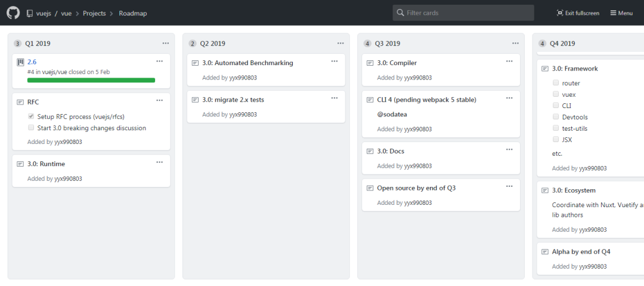The height and width of the screenshot is (286, 644).
Task: Open the Menu in the header
Action: click(621, 13)
